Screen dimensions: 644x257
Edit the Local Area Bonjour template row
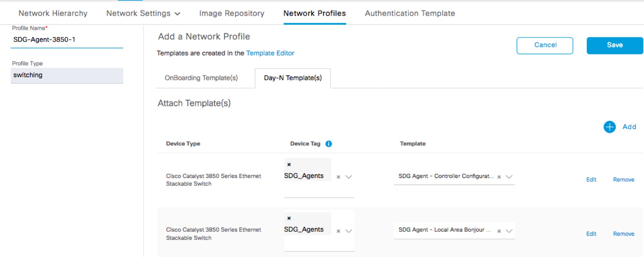pyautogui.click(x=591, y=234)
